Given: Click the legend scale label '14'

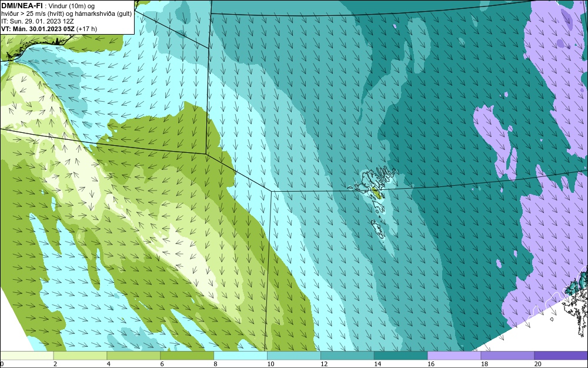Looking at the screenshot, I should tap(377, 364).
